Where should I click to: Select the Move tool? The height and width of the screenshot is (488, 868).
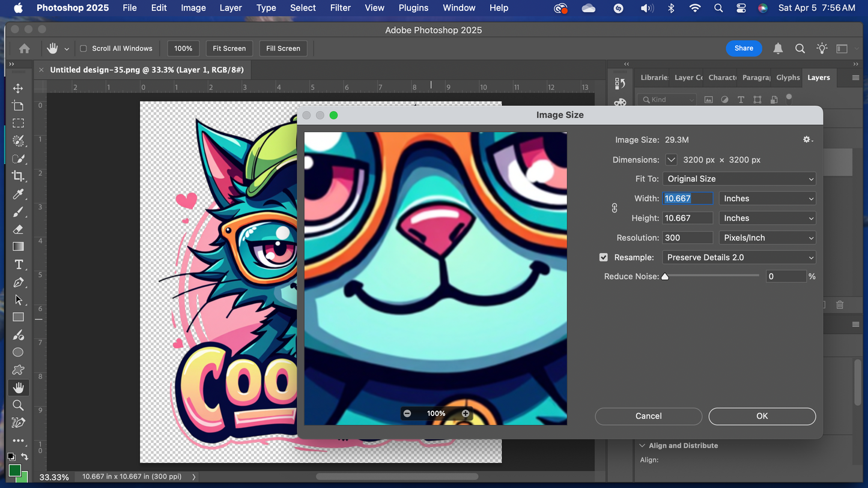pos(18,88)
